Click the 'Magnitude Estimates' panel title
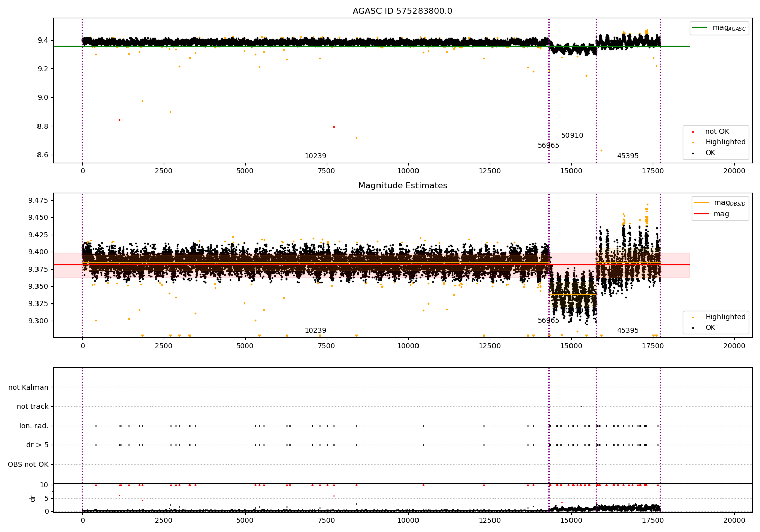Viewport: 760px width, 532px height. tap(402, 186)
